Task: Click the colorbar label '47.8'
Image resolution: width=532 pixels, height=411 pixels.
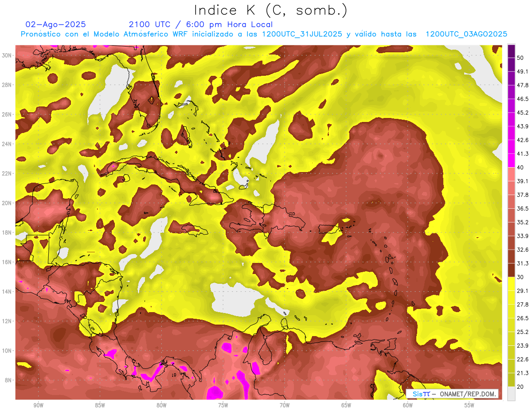Action: click(523, 85)
